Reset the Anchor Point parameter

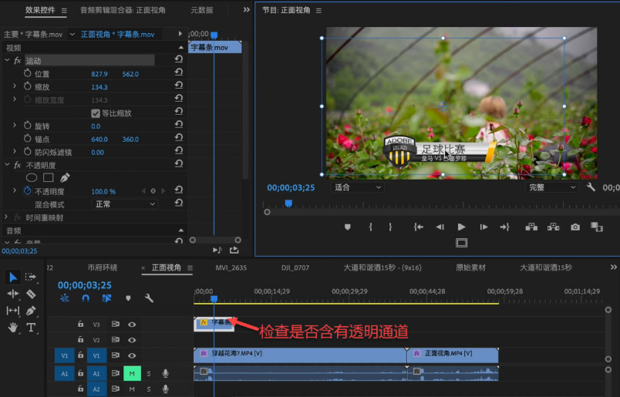pyautogui.click(x=179, y=138)
